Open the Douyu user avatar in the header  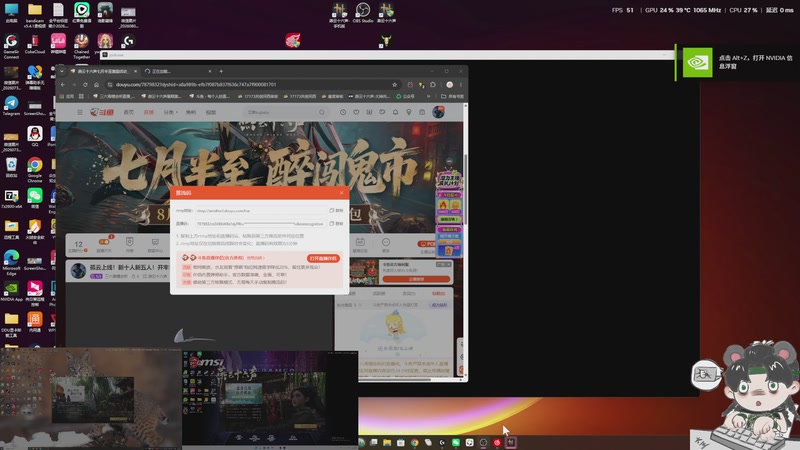(x=438, y=112)
